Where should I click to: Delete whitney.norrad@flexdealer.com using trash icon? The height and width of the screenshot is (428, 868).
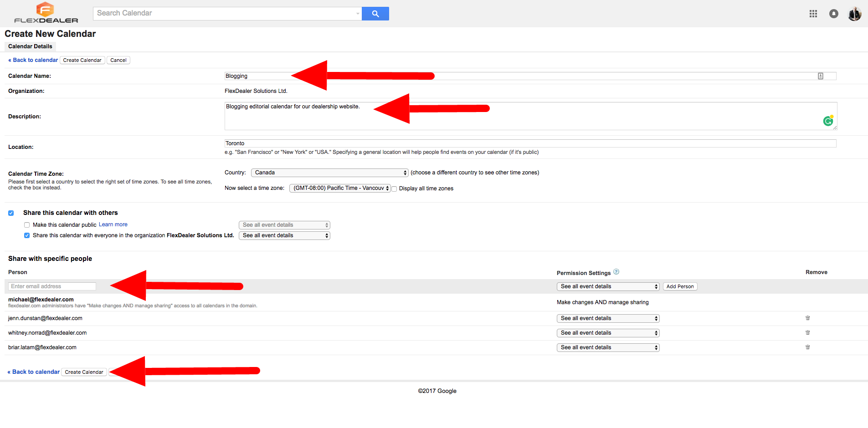point(807,333)
